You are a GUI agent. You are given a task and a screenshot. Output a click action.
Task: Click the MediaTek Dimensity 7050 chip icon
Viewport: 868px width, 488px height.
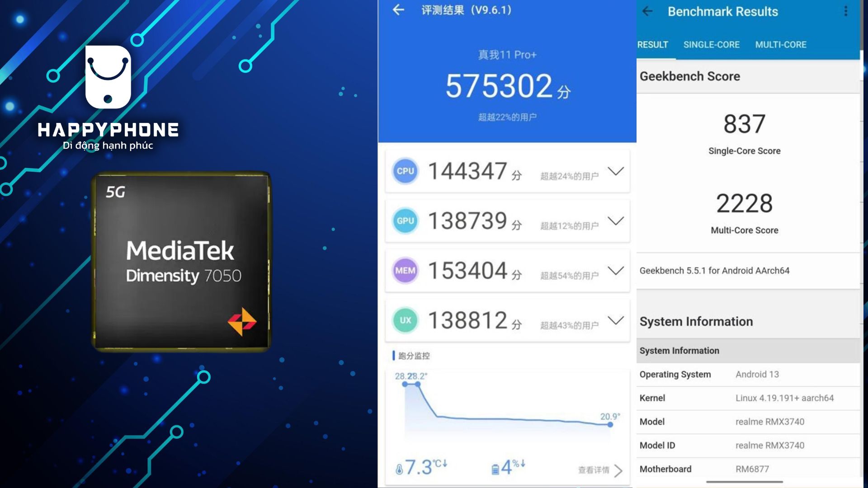click(x=183, y=262)
